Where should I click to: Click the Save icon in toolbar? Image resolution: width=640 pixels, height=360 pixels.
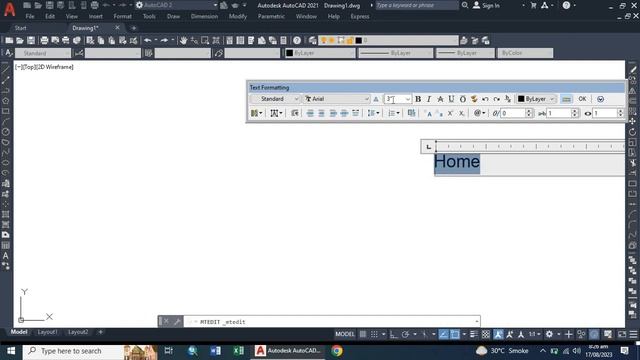pos(31,40)
